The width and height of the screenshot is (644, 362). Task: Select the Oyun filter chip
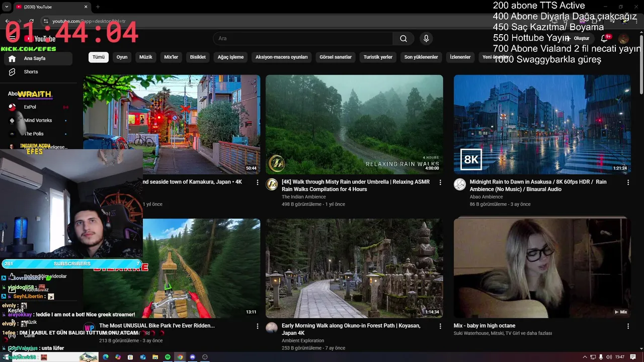point(122,57)
